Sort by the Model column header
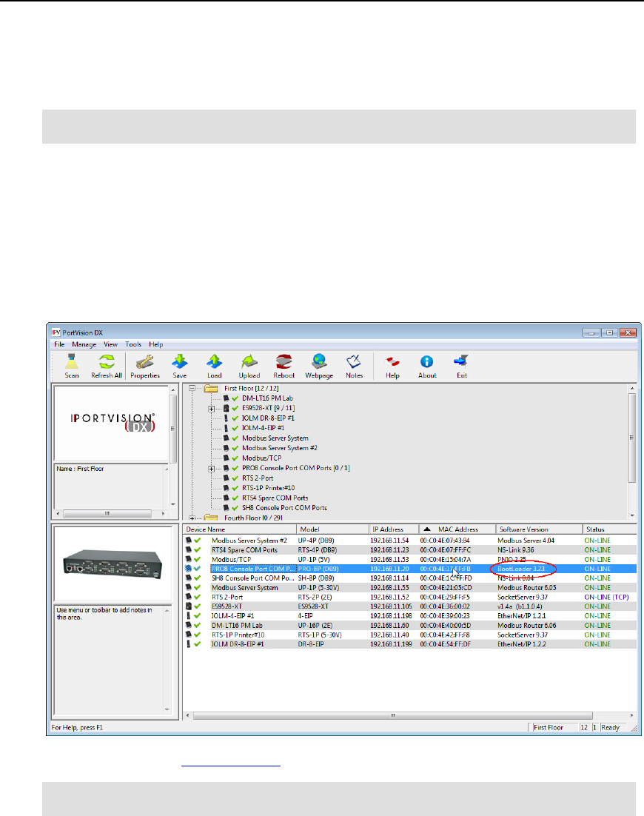644x816 pixels. (333, 529)
